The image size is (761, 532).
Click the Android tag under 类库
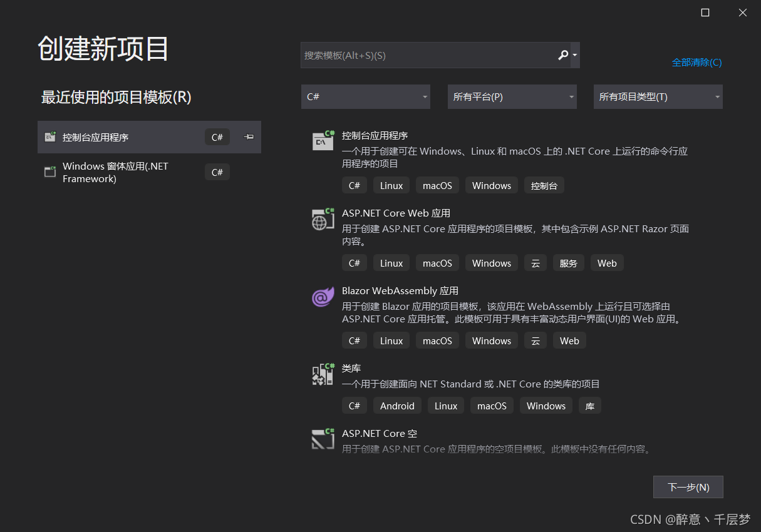click(397, 406)
